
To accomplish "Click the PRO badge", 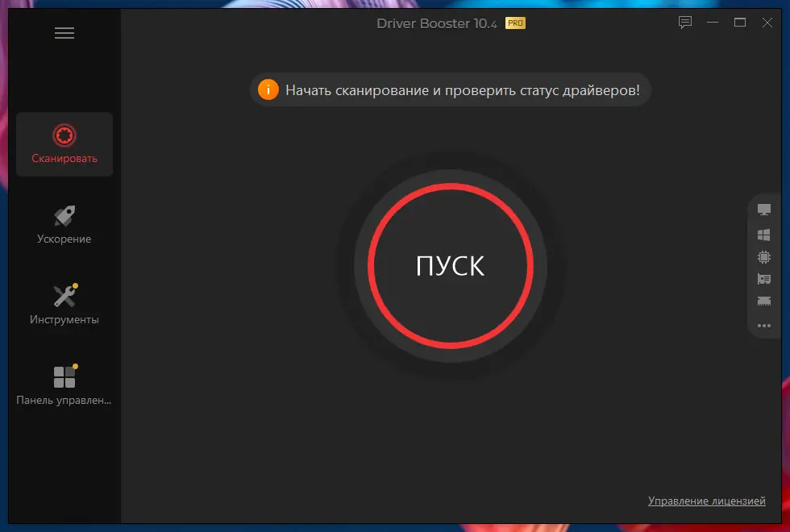I will click(515, 23).
